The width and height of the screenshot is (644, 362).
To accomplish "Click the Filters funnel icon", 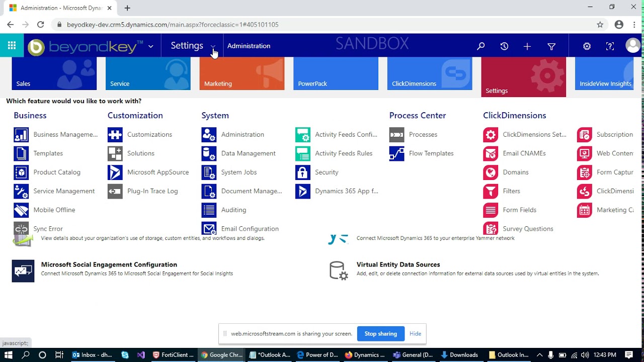I will (491, 191).
